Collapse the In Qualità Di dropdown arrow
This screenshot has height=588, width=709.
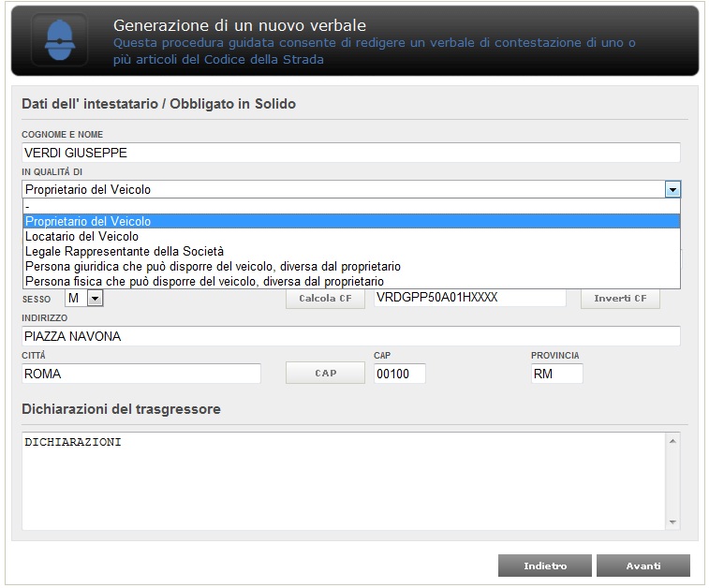(672, 190)
